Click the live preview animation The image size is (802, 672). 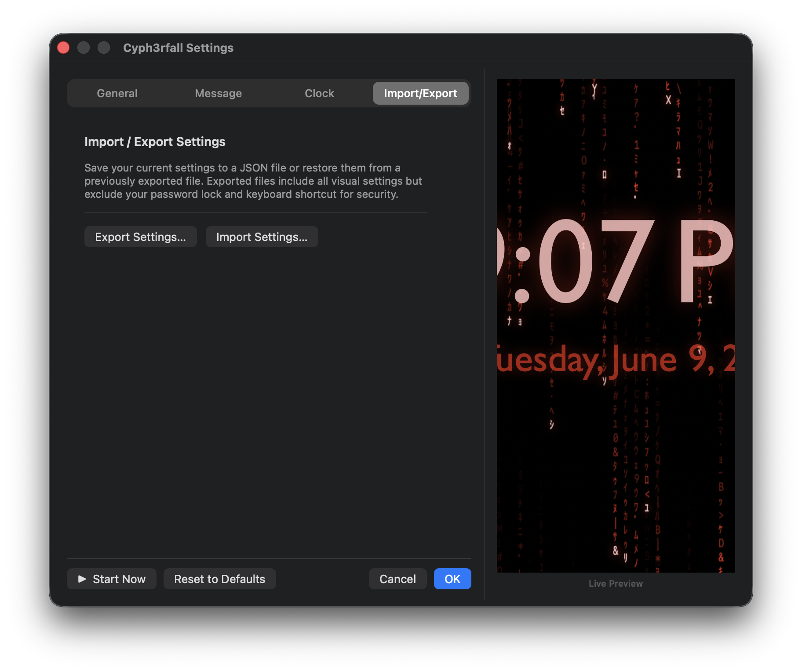pos(616,325)
